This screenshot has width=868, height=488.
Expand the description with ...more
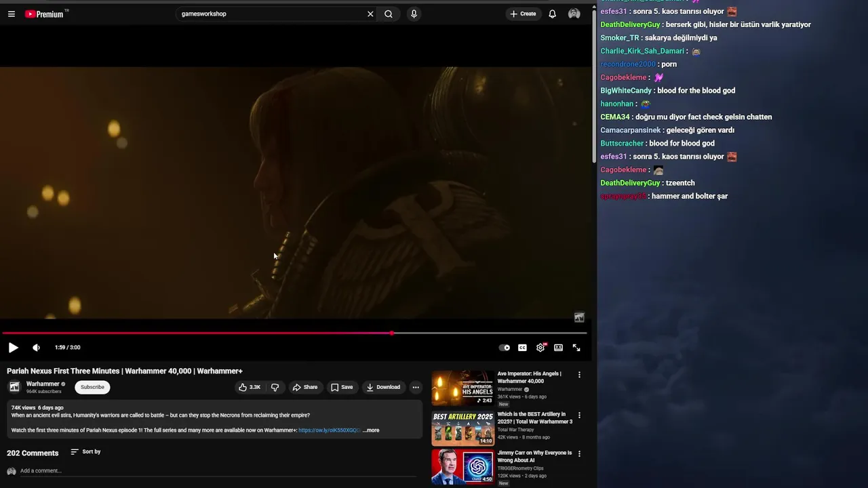tap(371, 430)
